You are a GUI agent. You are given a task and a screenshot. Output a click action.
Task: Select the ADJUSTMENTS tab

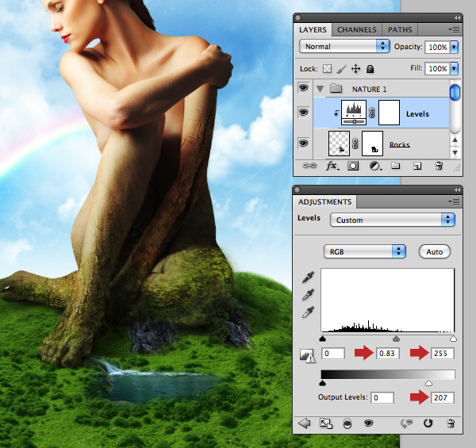pyautogui.click(x=324, y=202)
